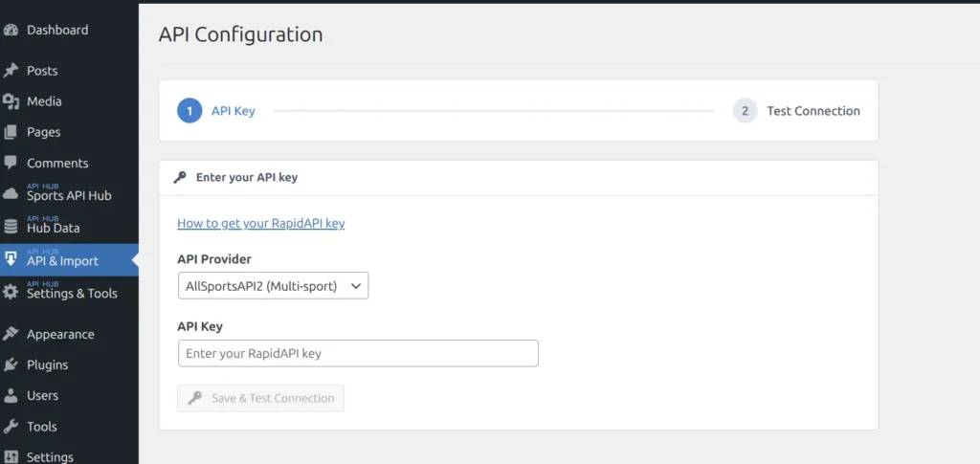This screenshot has width=980, height=464.
Task: Click the Dashboard gauge icon
Action: tap(11, 30)
